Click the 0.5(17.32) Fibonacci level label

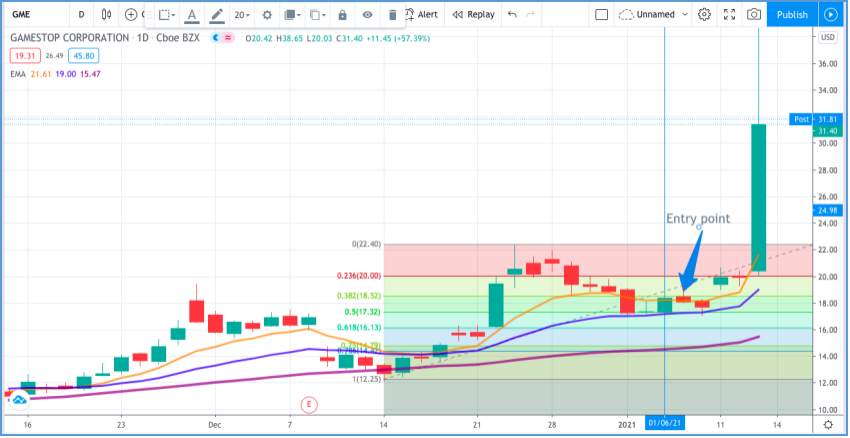363,312
